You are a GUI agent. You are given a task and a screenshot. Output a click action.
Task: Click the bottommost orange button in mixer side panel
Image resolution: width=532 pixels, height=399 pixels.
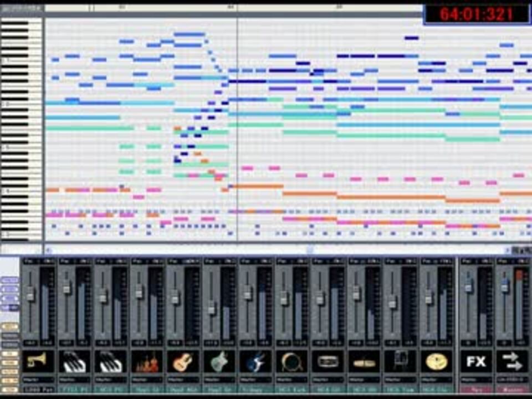click(x=9, y=390)
